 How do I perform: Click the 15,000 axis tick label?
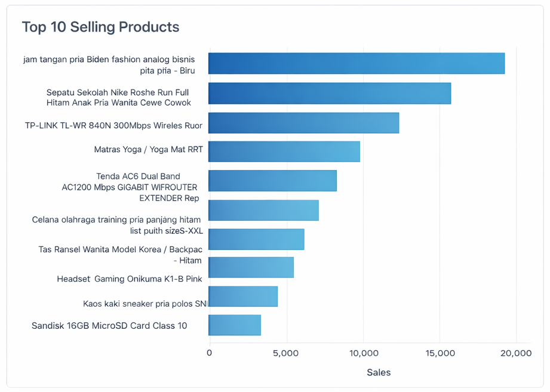click(440, 353)
